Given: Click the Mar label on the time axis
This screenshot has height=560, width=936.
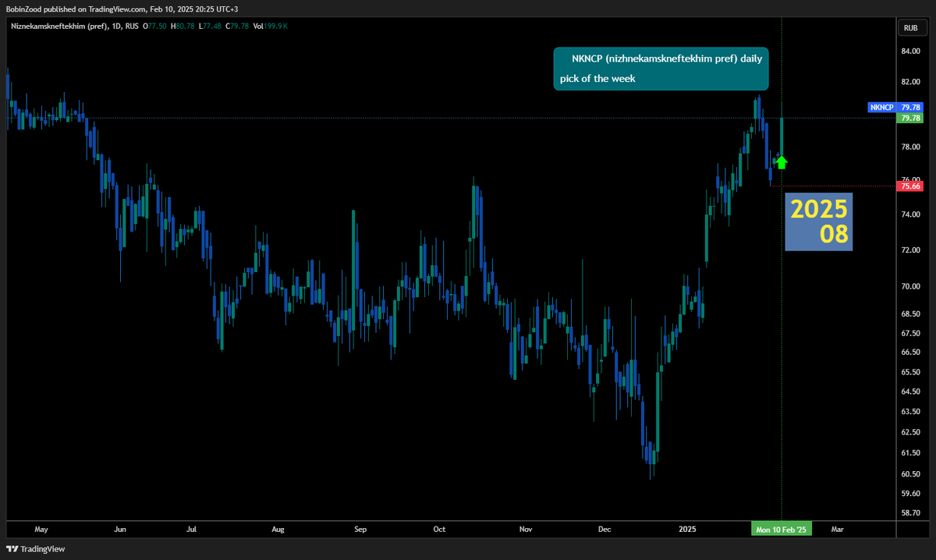Looking at the screenshot, I should (837, 529).
